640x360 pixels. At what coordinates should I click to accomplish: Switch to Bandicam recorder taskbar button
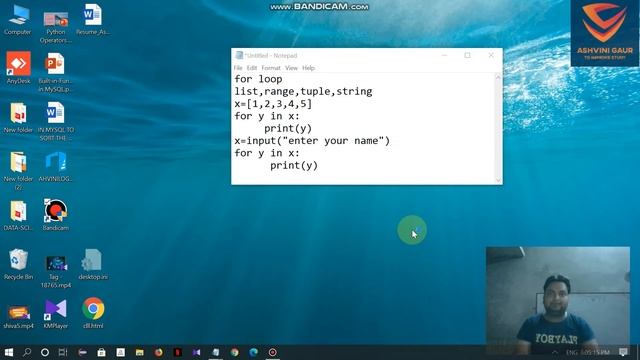click(x=273, y=352)
